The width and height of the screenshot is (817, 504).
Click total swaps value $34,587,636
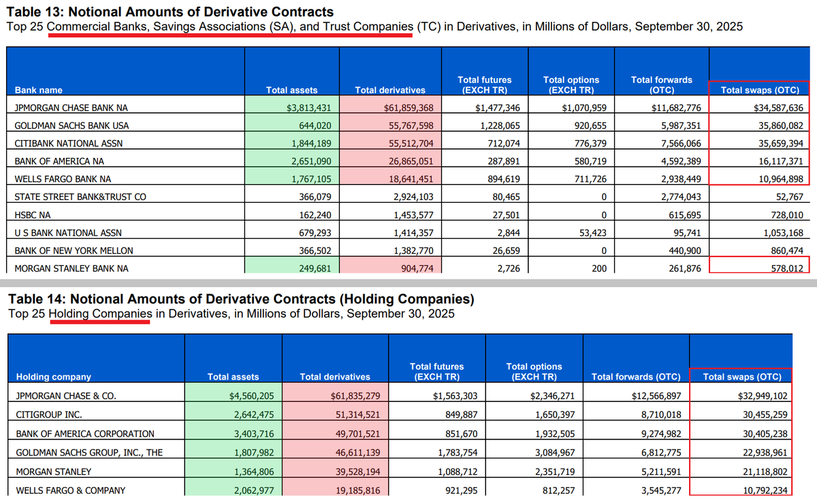click(779, 108)
